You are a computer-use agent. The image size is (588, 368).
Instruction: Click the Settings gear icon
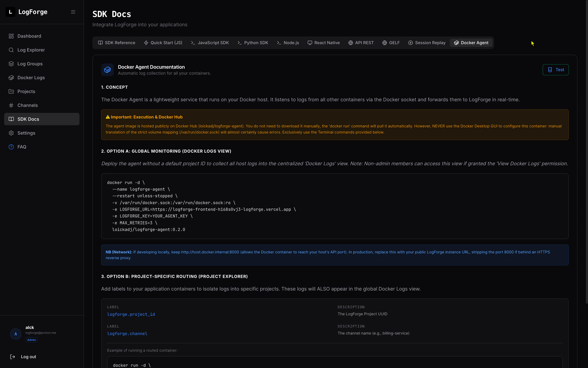tap(11, 133)
